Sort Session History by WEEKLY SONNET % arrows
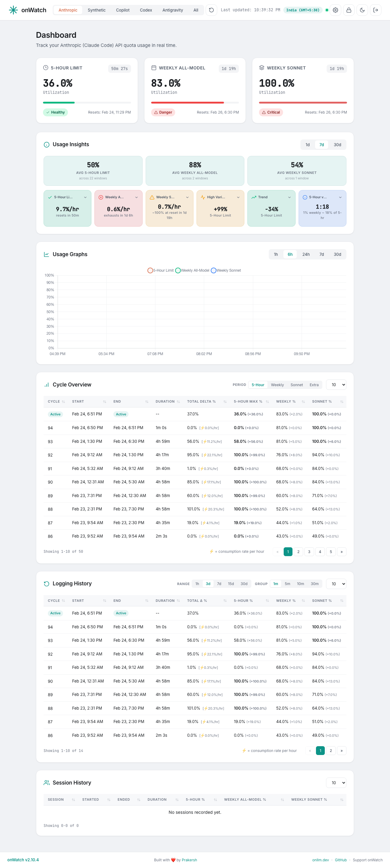The height and width of the screenshot is (868, 390). [342, 799]
